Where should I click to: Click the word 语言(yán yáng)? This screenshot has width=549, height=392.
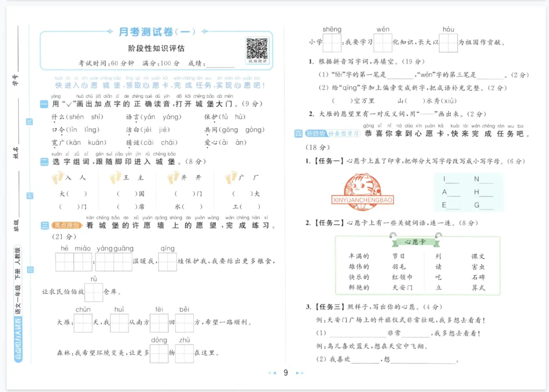coord(154,117)
